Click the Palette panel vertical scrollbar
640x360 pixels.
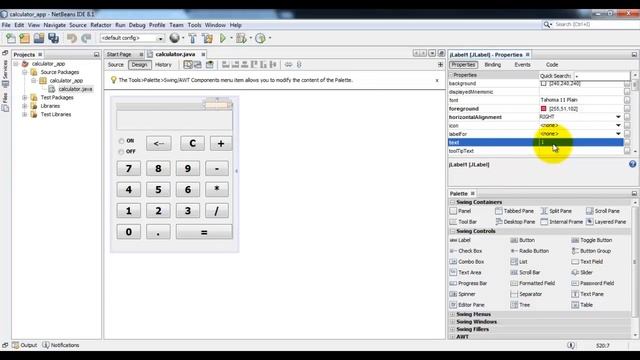pyautogui.click(x=635, y=261)
